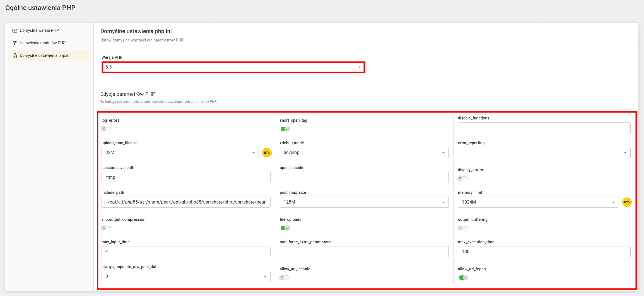Open the post_max_size 128M dropdown
This screenshot has height=296, width=644.
364,202
